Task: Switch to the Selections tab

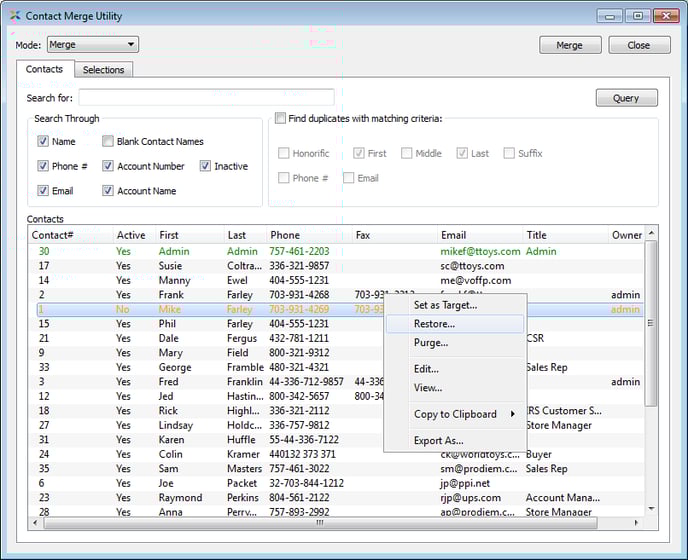Action: point(103,70)
